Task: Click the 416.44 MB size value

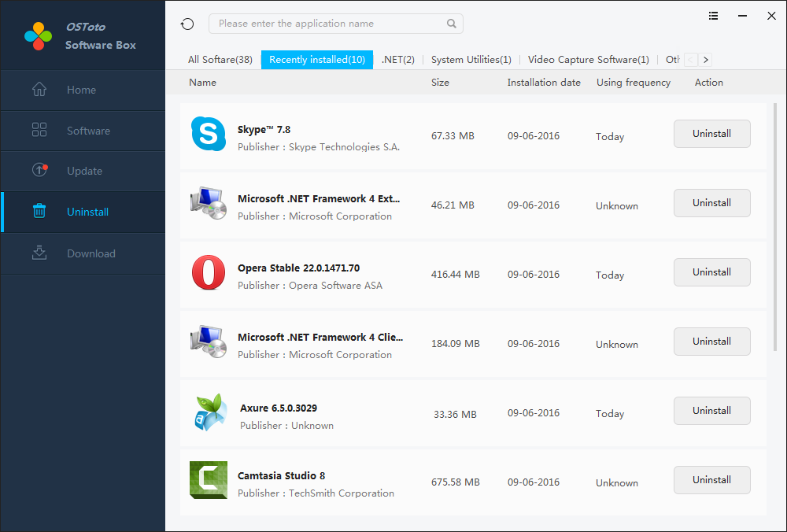Action: click(455, 275)
